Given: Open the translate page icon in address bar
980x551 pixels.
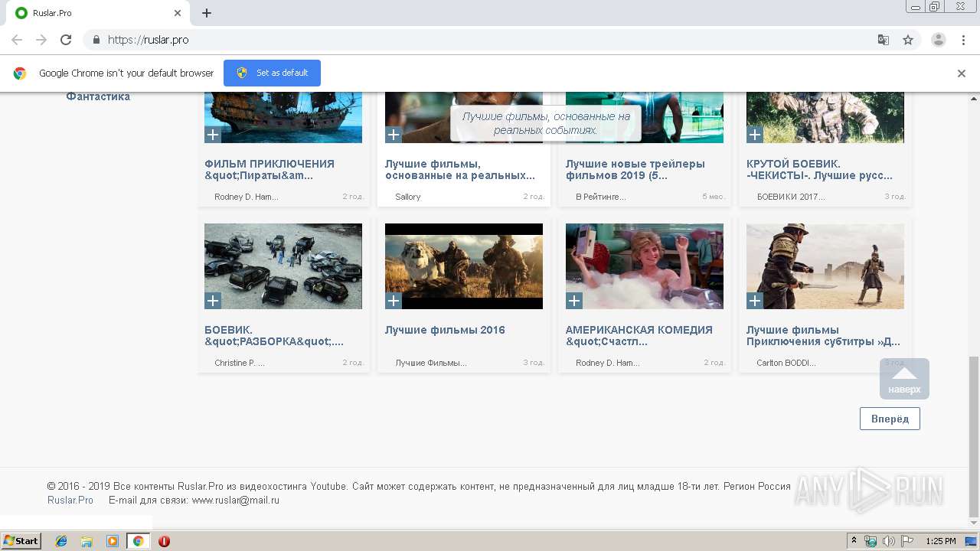Looking at the screenshot, I should click(x=883, y=40).
